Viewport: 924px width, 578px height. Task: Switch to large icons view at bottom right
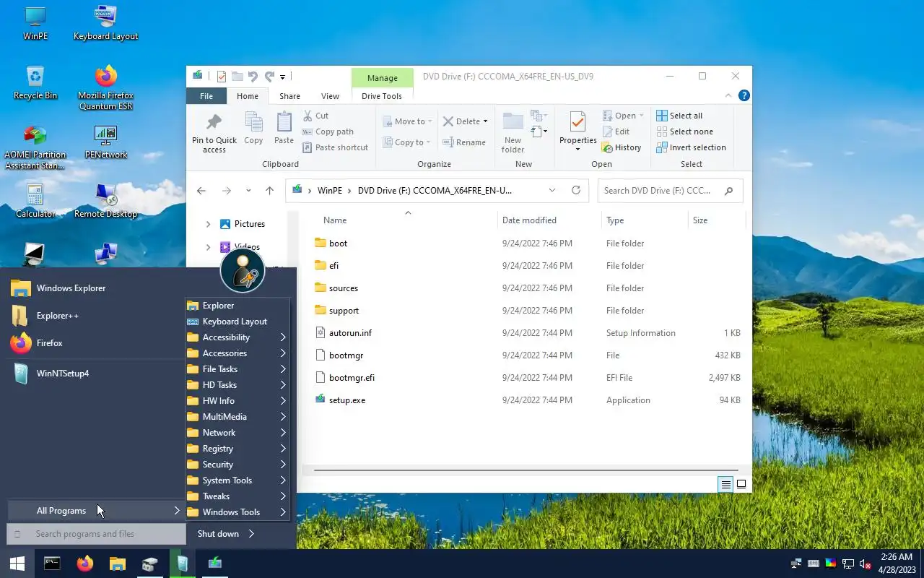[741, 484]
